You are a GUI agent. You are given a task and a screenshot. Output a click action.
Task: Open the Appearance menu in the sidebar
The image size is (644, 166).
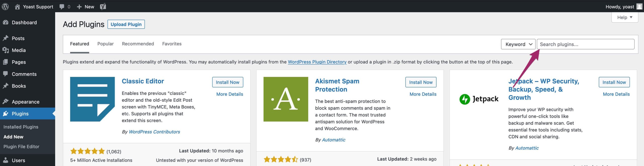25,102
